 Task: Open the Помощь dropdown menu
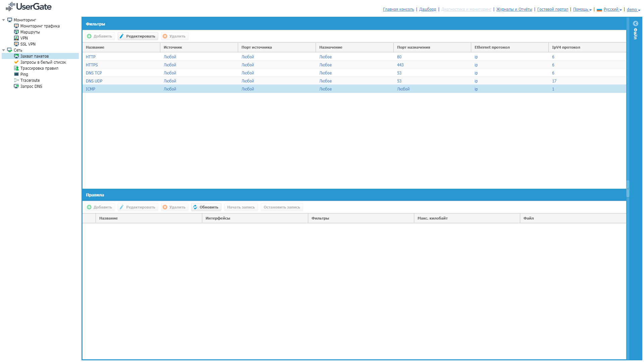pos(582,9)
